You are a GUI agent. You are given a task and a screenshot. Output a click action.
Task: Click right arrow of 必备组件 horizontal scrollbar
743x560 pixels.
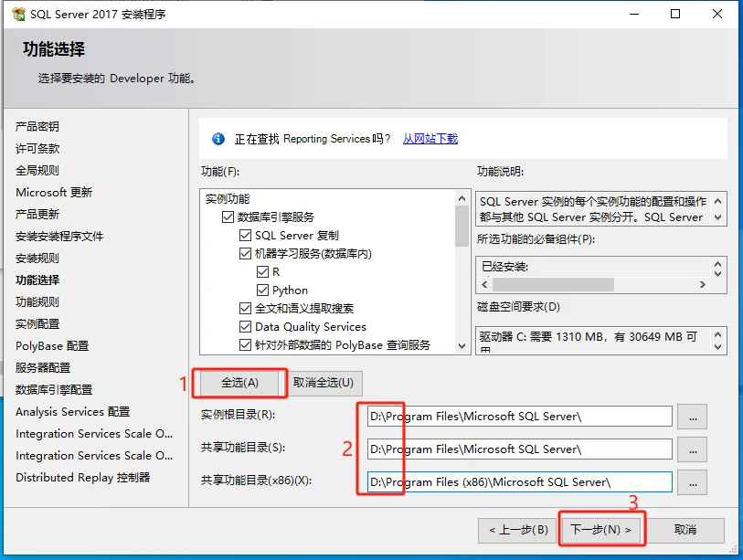point(703,284)
